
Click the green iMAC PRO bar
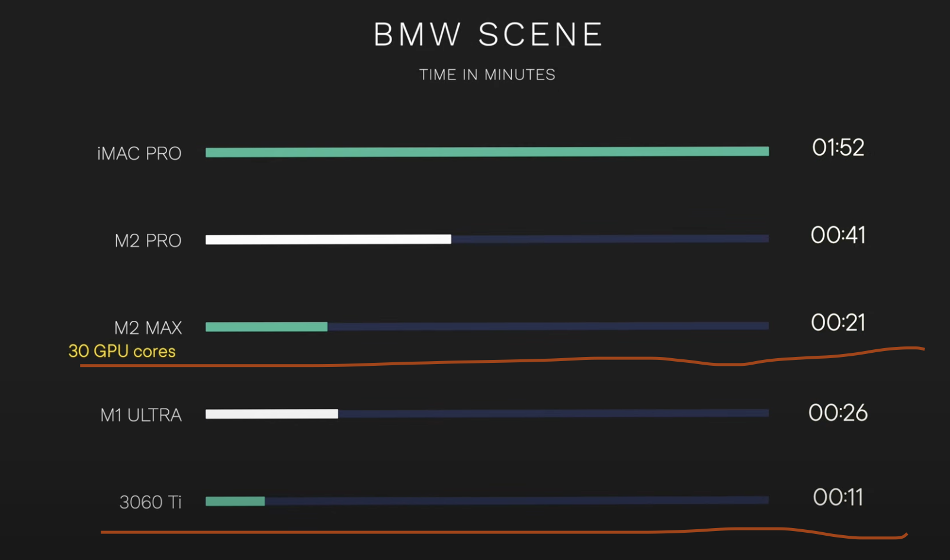(487, 152)
